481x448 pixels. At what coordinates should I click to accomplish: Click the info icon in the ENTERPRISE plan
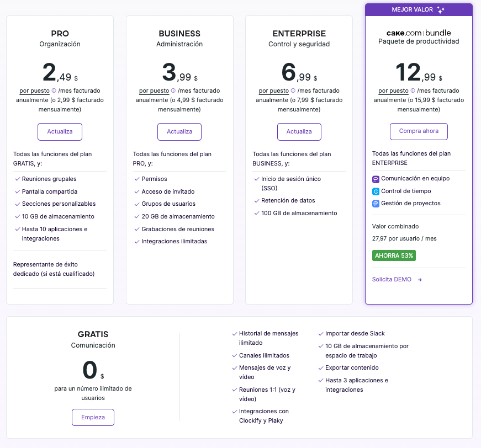293,90
